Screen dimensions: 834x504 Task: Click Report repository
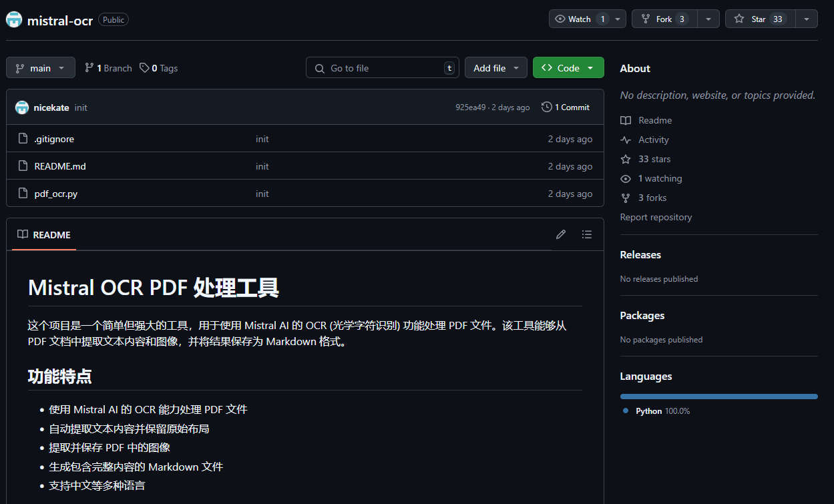[x=656, y=217]
